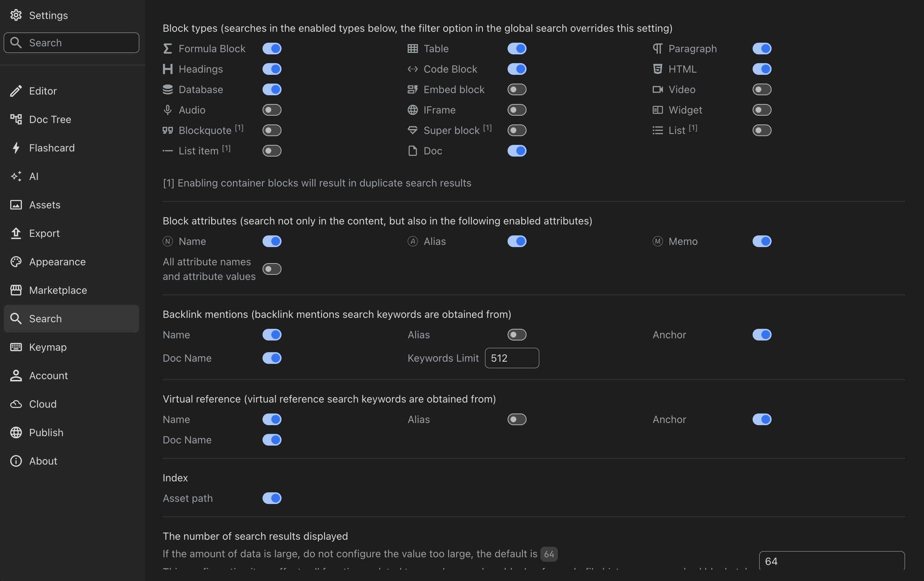The width and height of the screenshot is (924, 581).
Task: Enable the Blockquote toggle
Action: tap(272, 130)
